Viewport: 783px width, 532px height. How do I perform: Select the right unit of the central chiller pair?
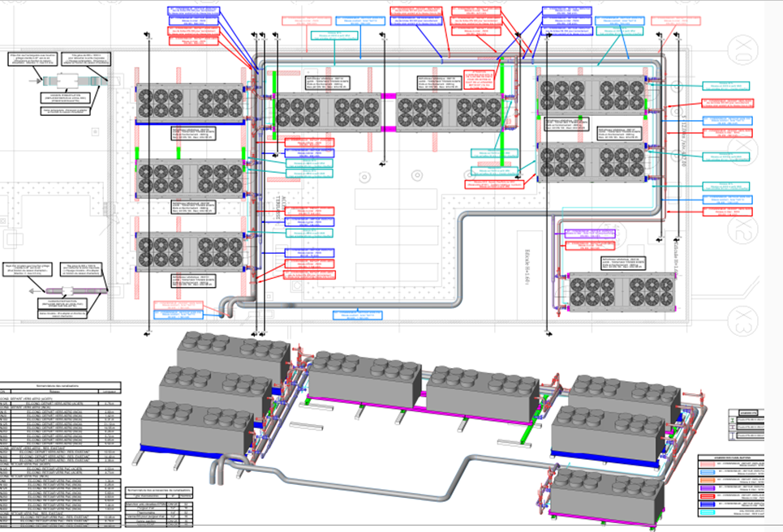point(448,112)
